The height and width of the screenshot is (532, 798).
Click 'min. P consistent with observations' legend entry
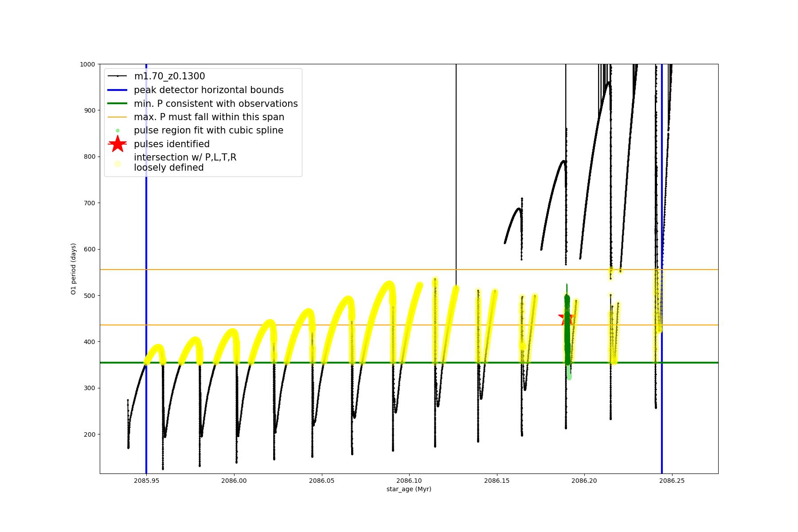click(x=215, y=104)
